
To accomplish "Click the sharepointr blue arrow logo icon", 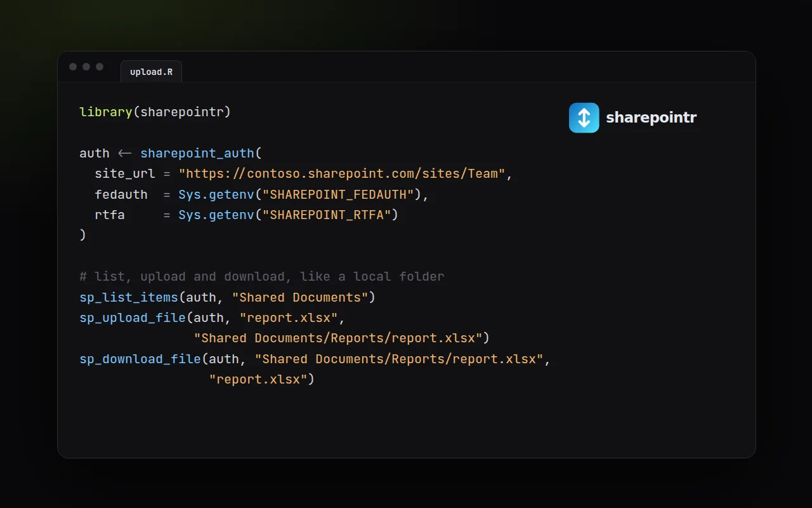I will [x=584, y=117].
